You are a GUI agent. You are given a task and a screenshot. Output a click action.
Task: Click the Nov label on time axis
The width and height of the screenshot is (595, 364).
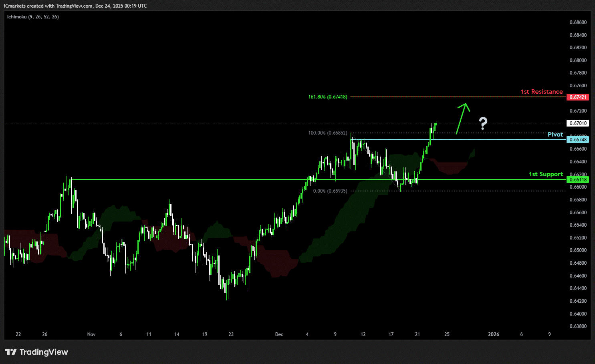pyautogui.click(x=91, y=334)
